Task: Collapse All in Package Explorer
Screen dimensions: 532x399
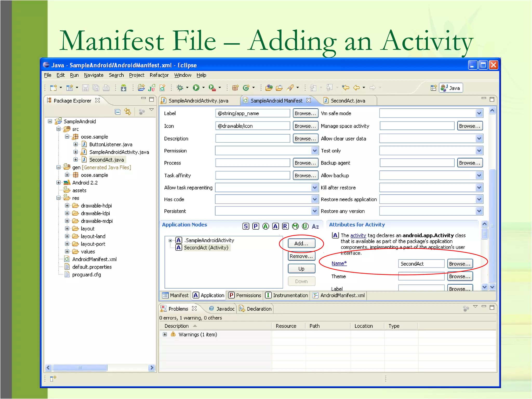Action: tap(118, 112)
